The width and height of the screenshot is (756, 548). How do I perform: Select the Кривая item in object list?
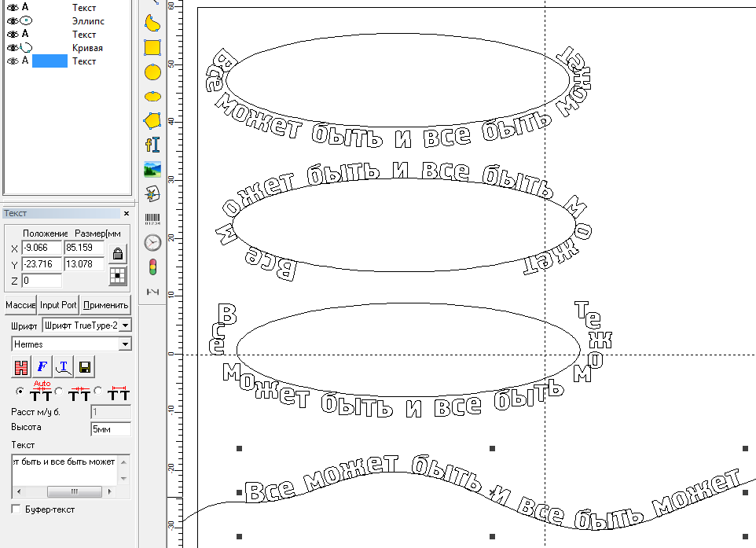pos(86,48)
